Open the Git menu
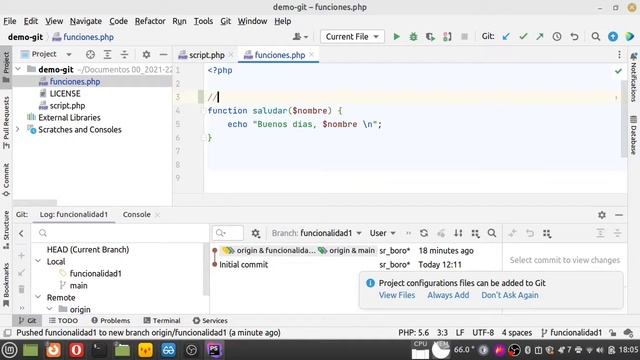The height and width of the screenshot is (360, 640). [226, 21]
